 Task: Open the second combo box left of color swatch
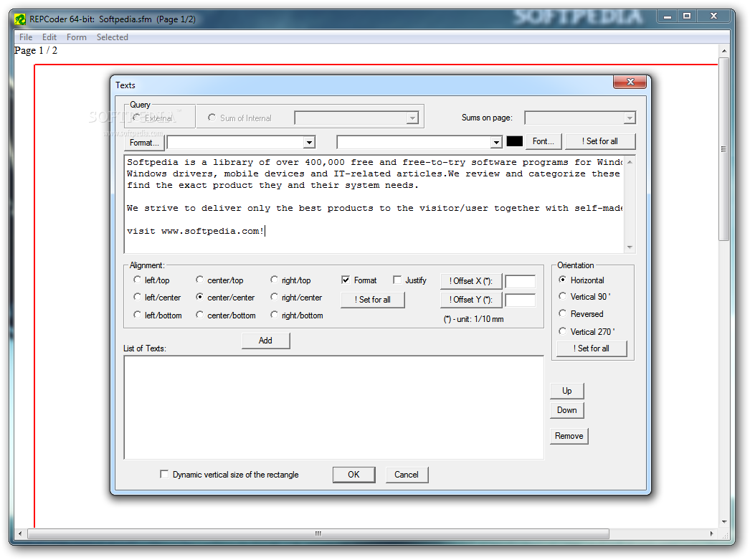click(x=496, y=143)
